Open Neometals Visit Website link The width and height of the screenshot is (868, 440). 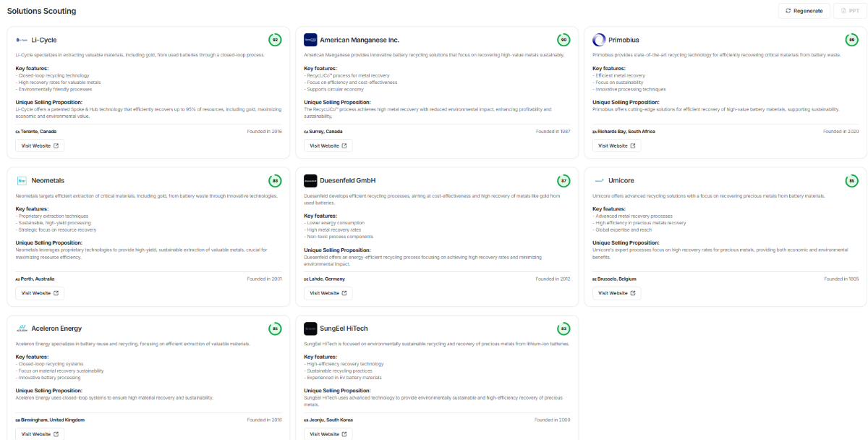pyautogui.click(x=40, y=293)
